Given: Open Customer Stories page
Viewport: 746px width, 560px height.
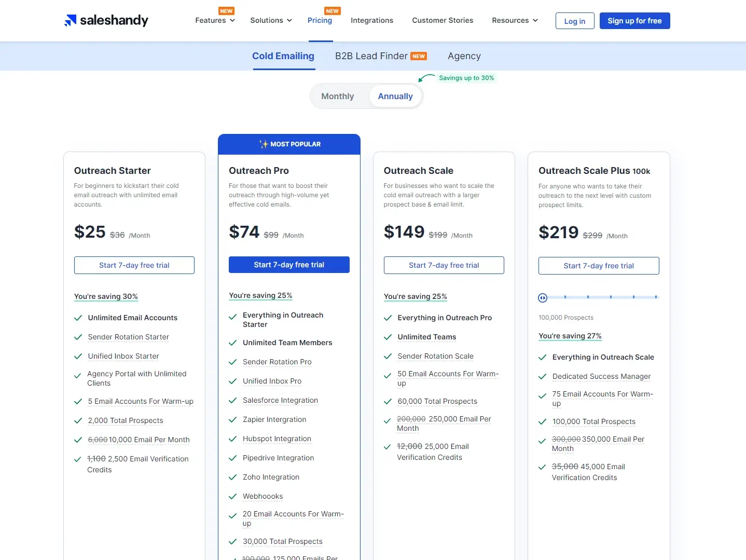Looking at the screenshot, I should (443, 20).
